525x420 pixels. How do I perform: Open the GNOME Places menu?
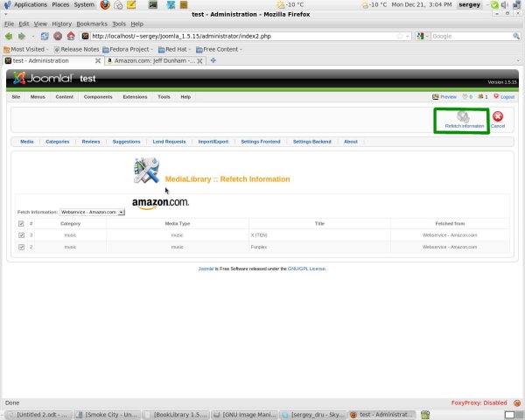point(60,4)
